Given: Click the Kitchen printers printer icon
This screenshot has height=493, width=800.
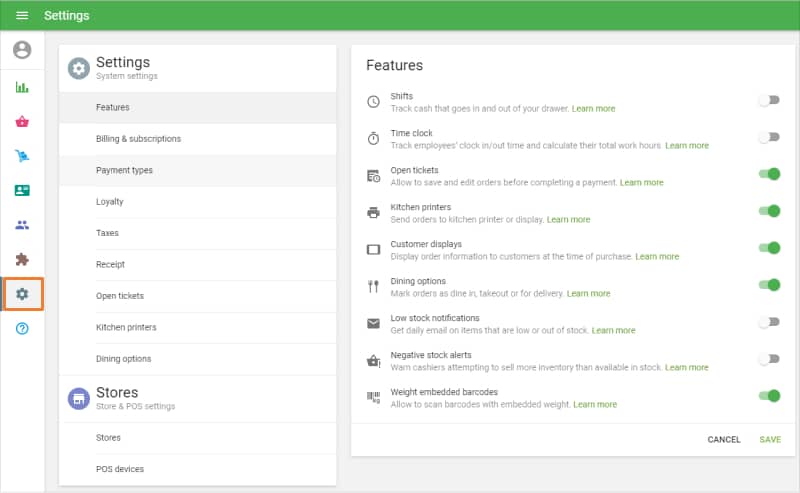Looking at the screenshot, I should pos(373,213).
